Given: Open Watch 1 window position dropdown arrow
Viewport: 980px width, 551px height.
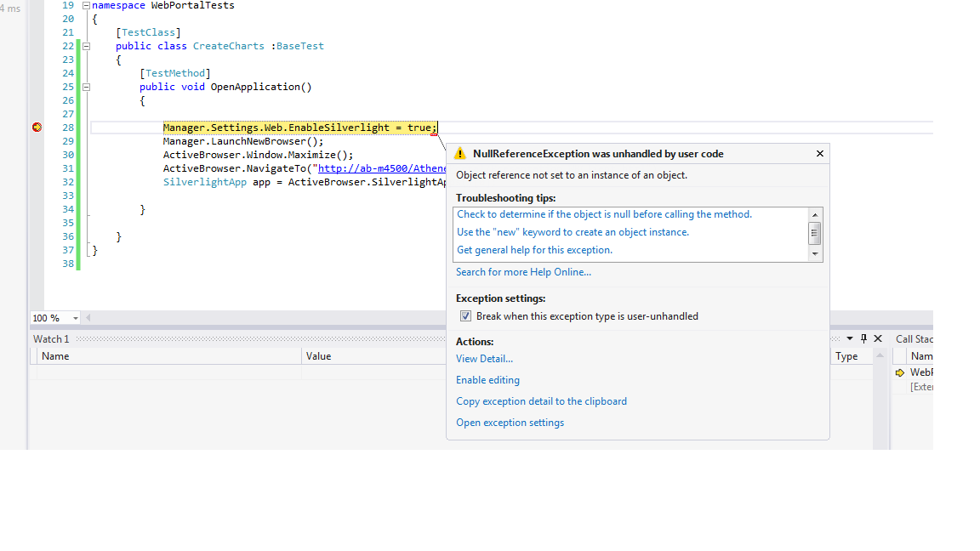Looking at the screenshot, I should point(849,338).
